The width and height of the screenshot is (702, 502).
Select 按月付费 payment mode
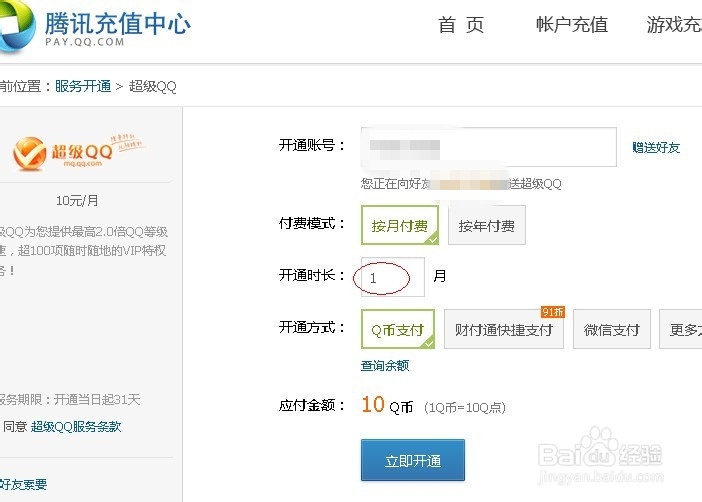(x=400, y=225)
